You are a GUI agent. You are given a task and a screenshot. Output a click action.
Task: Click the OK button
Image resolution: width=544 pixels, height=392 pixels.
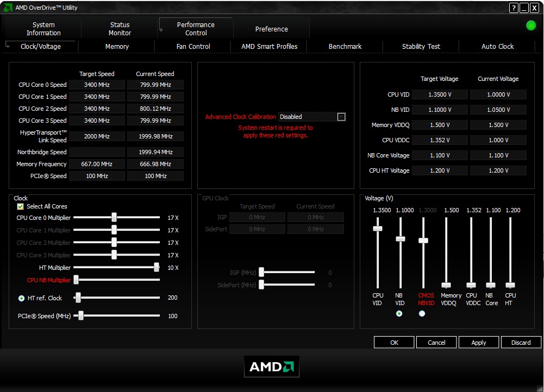[394, 343]
